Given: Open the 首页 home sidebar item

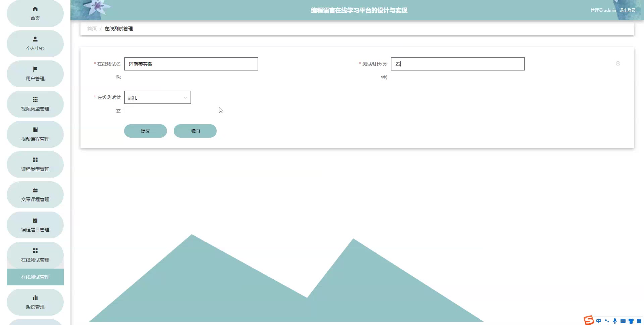Looking at the screenshot, I should click(35, 13).
